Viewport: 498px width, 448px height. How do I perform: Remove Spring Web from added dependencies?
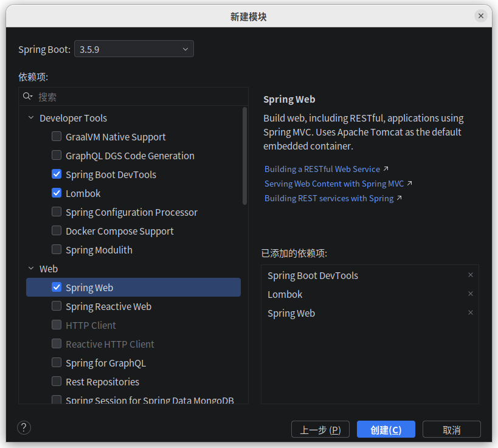coord(471,312)
